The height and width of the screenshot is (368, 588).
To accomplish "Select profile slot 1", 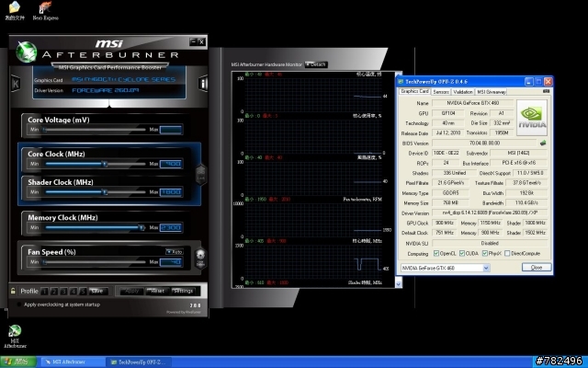I will coord(44,292).
